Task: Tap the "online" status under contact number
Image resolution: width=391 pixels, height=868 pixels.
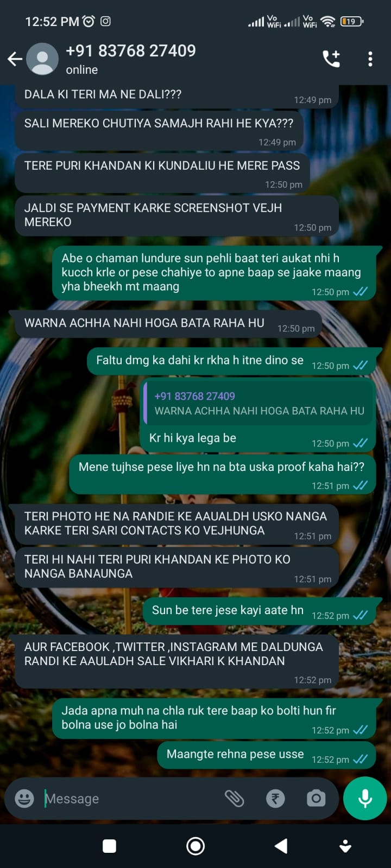Action: coord(82,70)
